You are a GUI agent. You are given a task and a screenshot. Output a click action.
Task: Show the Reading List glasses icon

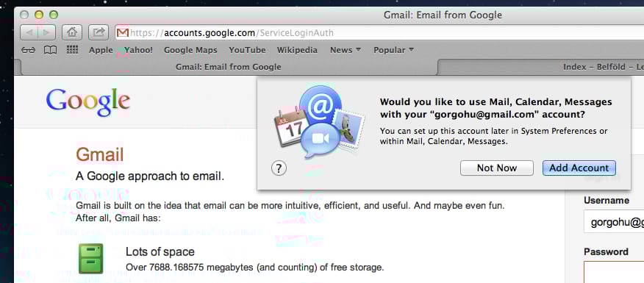pos(29,50)
